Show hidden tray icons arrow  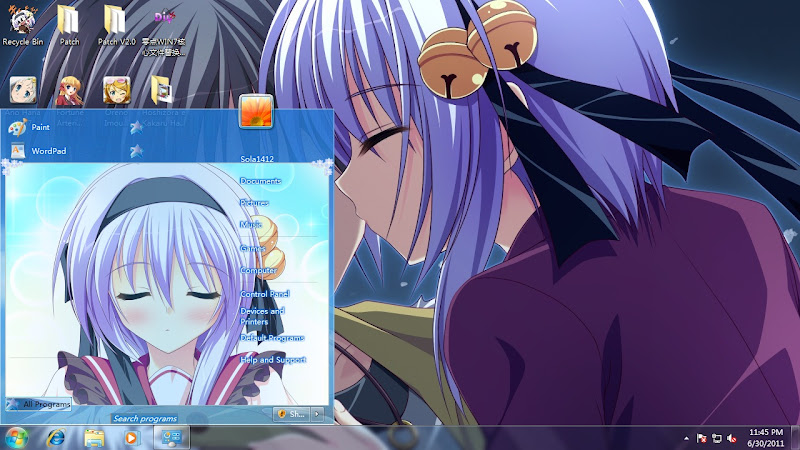pos(686,438)
